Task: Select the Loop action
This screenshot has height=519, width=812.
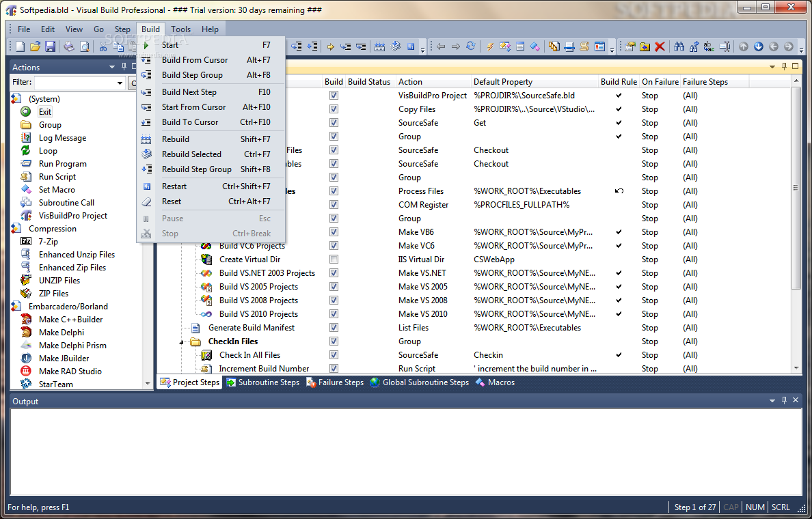Action: tap(48, 150)
